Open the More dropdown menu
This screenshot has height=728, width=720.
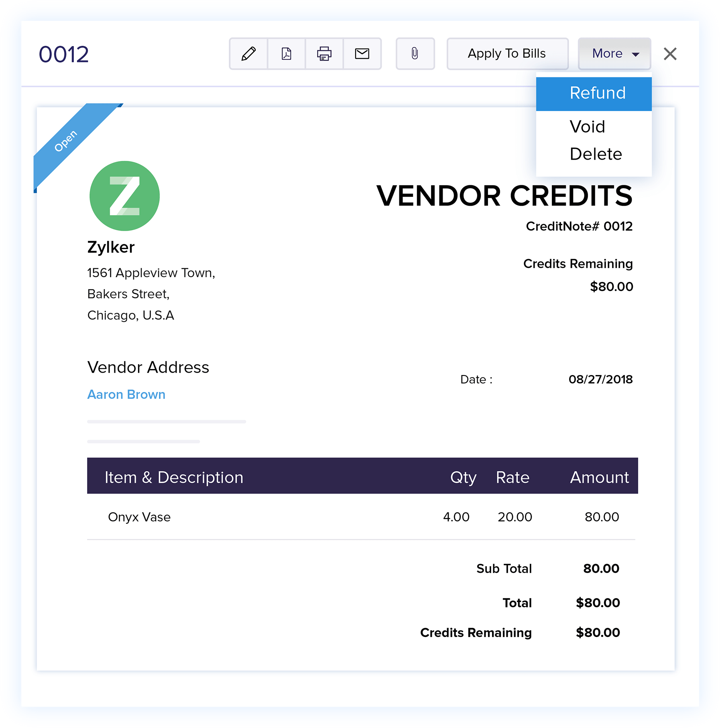pyautogui.click(x=614, y=54)
